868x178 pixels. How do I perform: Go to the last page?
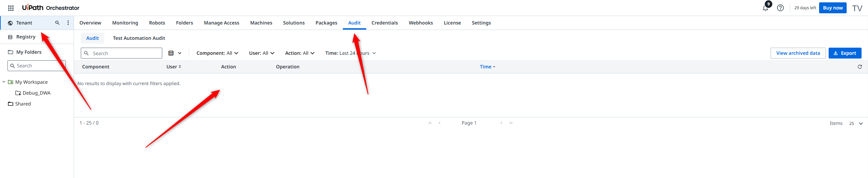511,123
